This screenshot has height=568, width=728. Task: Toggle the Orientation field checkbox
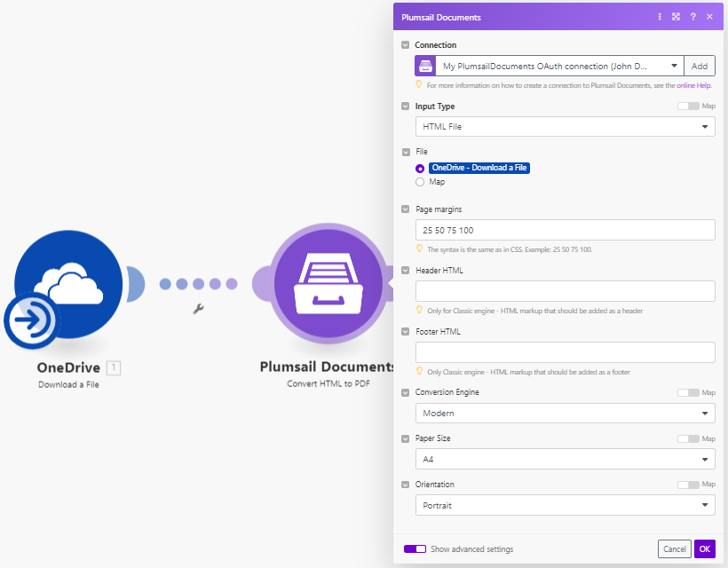pyautogui.click(x=406, y=485)
